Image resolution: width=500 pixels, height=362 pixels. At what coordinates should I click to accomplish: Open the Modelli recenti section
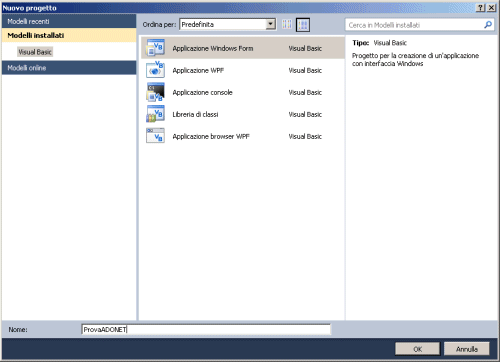click(69, 21)
